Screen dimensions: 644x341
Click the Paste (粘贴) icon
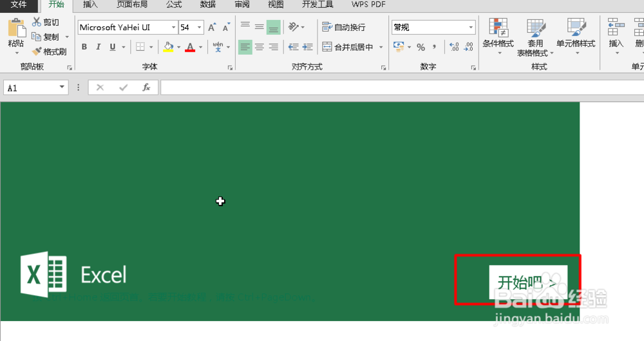pos(17,28)
